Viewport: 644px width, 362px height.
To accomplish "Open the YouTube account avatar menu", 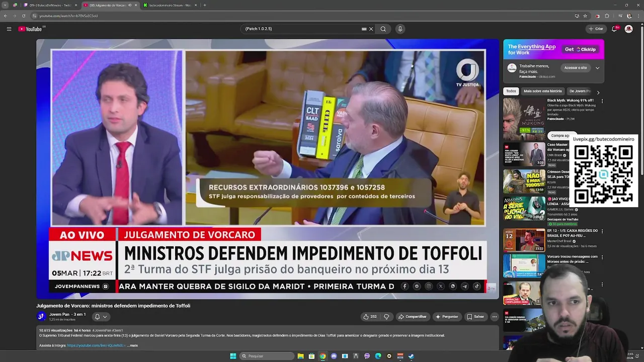I will pyautogui.click(x=628, y=29).
